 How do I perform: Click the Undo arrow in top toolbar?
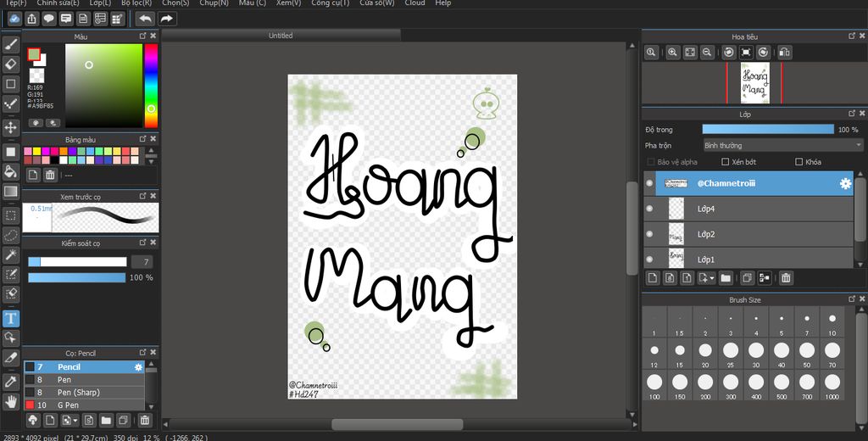pyautogui.click(x=145, y=19)
